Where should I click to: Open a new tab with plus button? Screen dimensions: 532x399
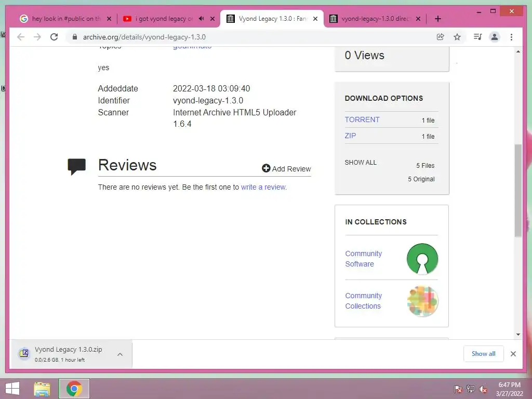[x=438, y=19]
